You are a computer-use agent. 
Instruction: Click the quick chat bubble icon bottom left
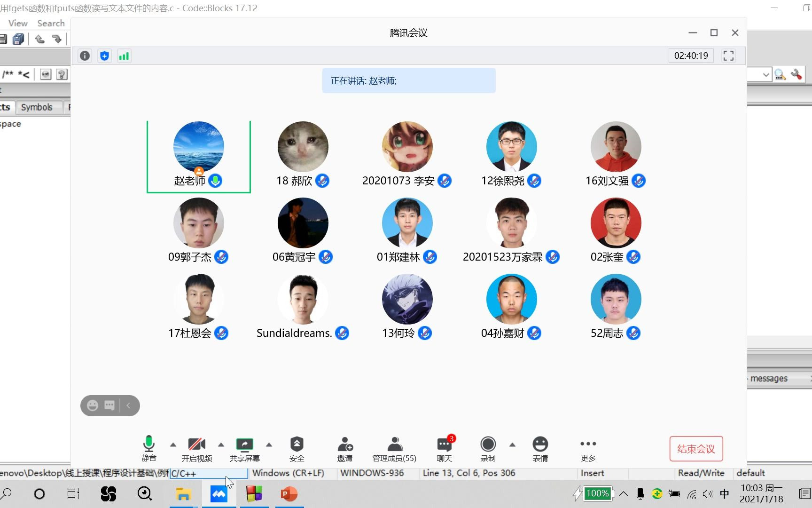[x=110, y=405]
